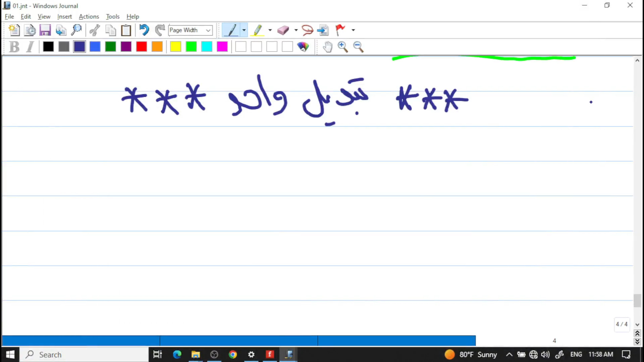This screenshot has height=362, width=644.
Task: Open File Explorer from the taskbar
Action: pos(196,355)
